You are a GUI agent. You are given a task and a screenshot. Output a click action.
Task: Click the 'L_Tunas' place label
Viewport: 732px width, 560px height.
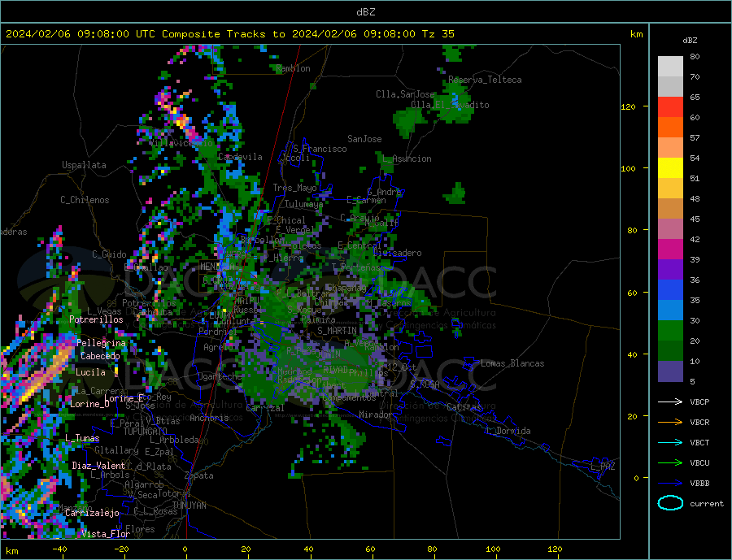(82, 438)
